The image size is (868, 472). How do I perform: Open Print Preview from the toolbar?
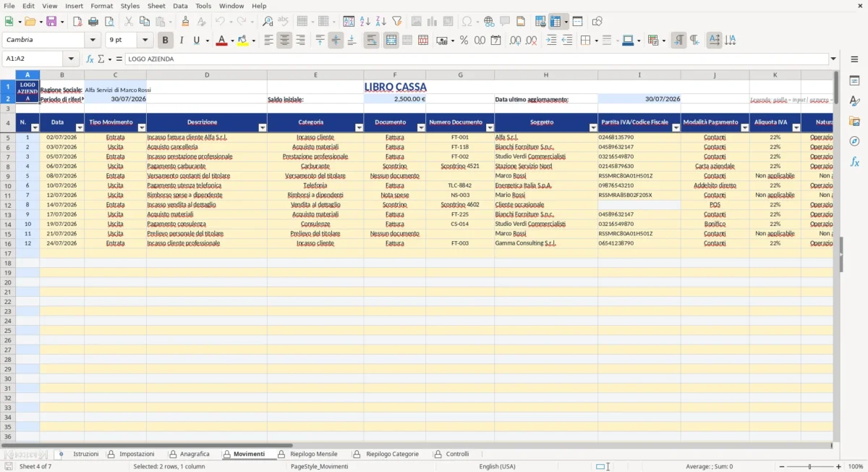point(109,22)
